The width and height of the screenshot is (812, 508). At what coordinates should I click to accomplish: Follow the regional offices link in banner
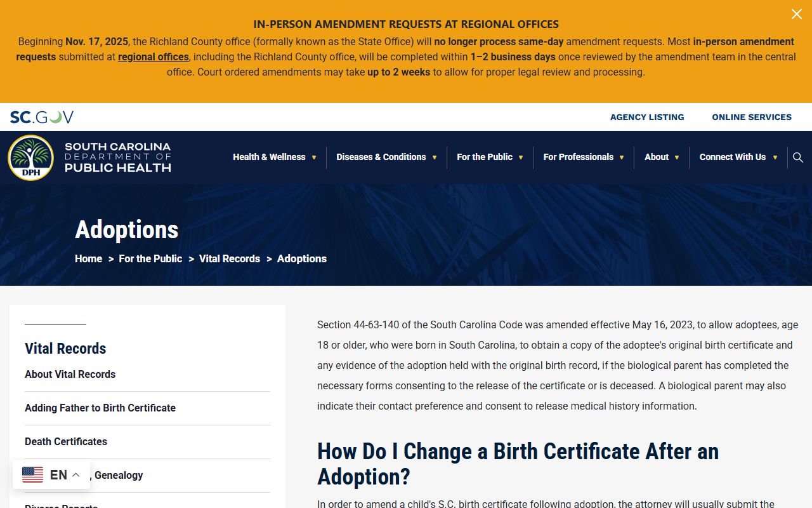(x=154, y=57)
